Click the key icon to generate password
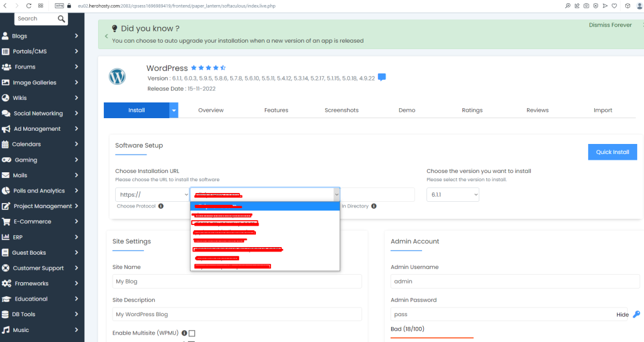 coord(636,314)
